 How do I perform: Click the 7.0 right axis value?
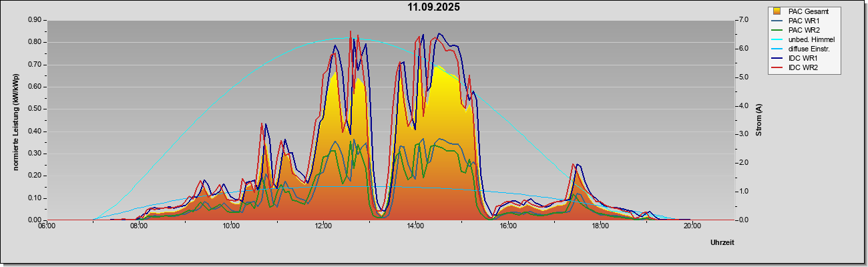[x=742, y=20]
